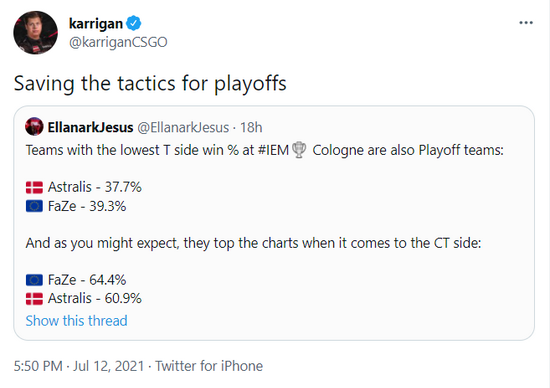550x388 pixels.
Task: Click the blue verified badge
Action: [134, 24]
